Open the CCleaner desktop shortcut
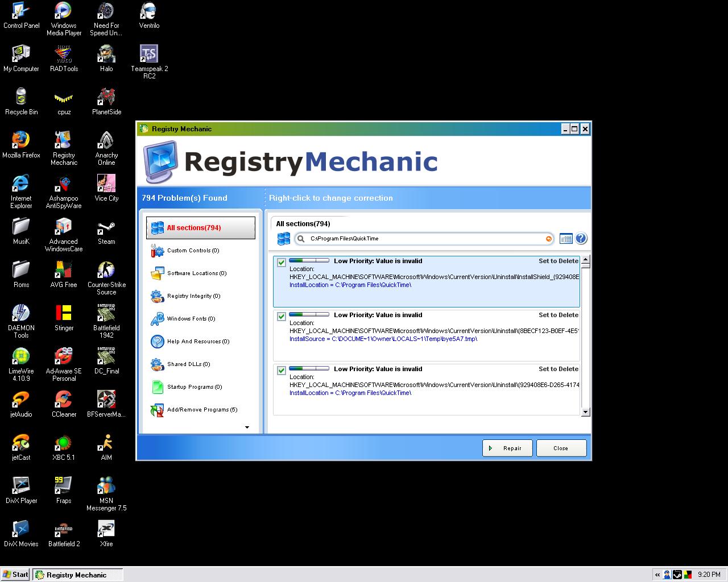The height and width of the screenshot is (582, 728). 64,404
